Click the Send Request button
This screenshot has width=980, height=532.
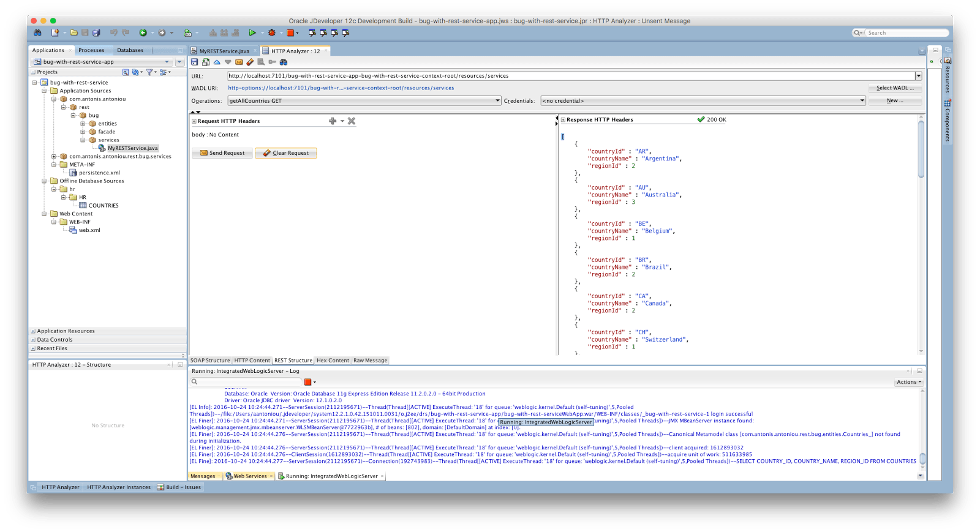coord(222,153)
